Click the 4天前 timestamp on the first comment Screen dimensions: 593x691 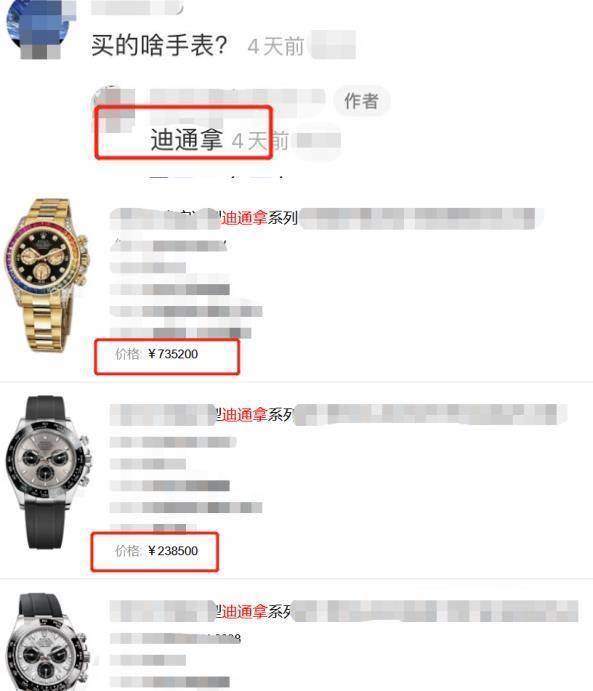(x=276, y=47)
